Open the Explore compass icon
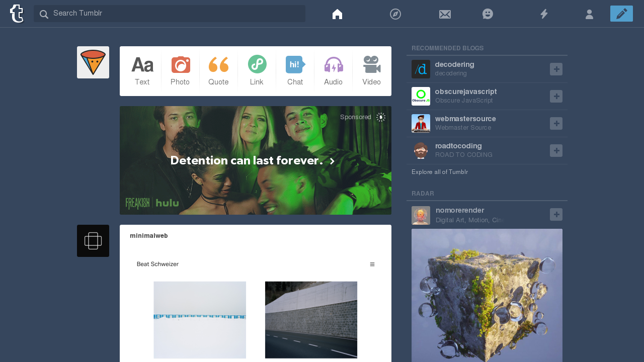 pos(395,14)
